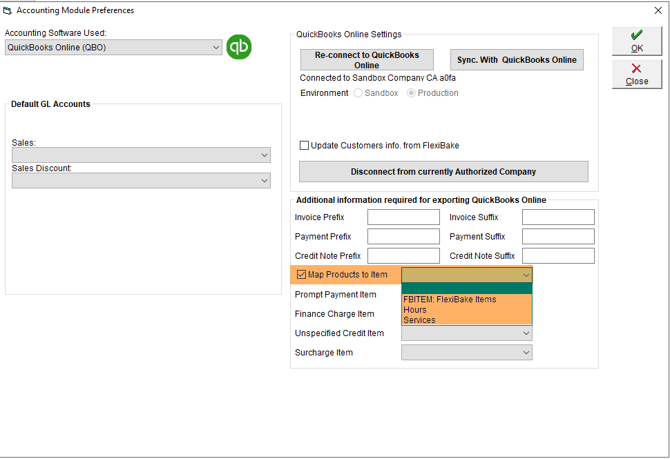The image size is (670, 459).
Task: Select Services from the dropdown list
Action: [467, 320]
